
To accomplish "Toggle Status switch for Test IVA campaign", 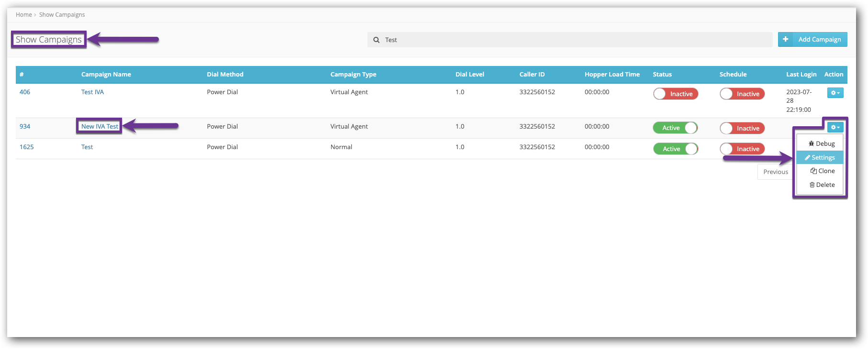I will (675, 94).
